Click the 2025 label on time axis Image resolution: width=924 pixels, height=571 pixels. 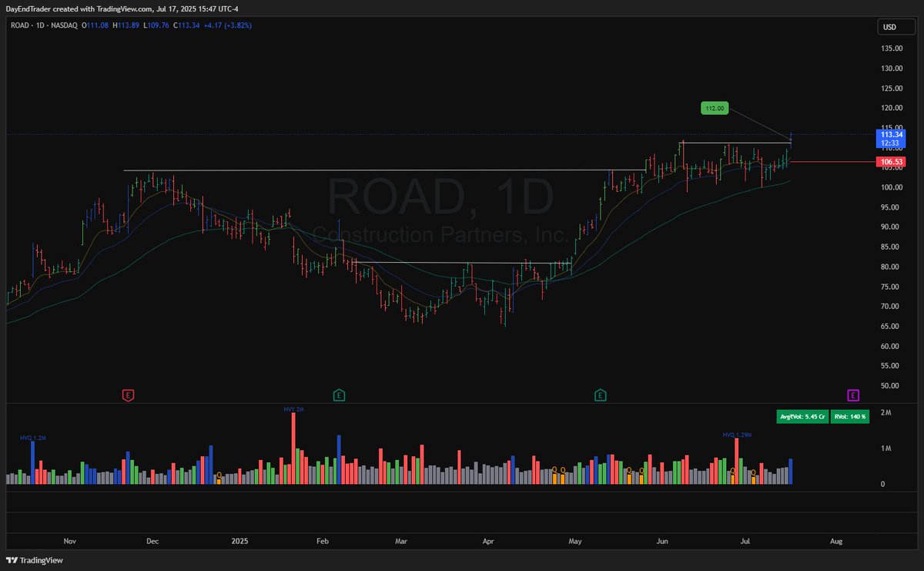(242, 542)
